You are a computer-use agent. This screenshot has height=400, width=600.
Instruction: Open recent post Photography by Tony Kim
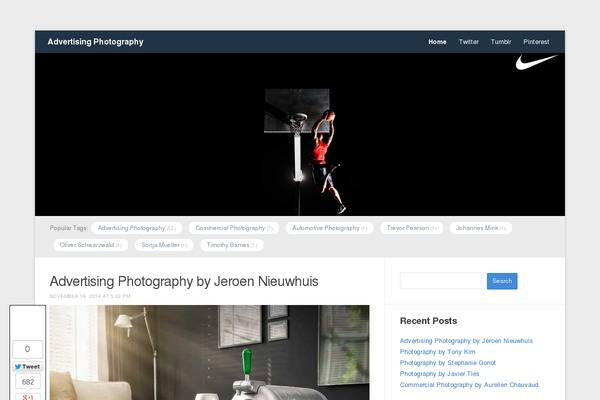pyautogui.click(x=437, y=352)
